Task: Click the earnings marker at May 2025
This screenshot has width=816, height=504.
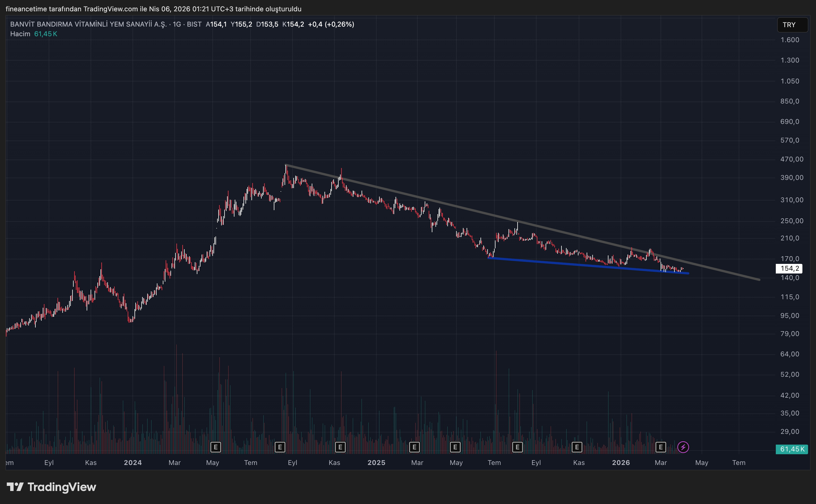Action: (455, 447)
